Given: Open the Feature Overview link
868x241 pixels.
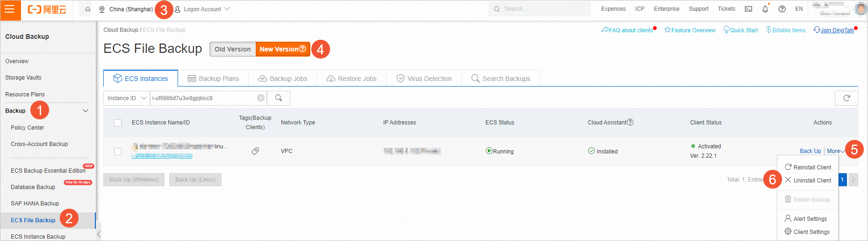Looking at the screenshot, I should coord(690,30).
